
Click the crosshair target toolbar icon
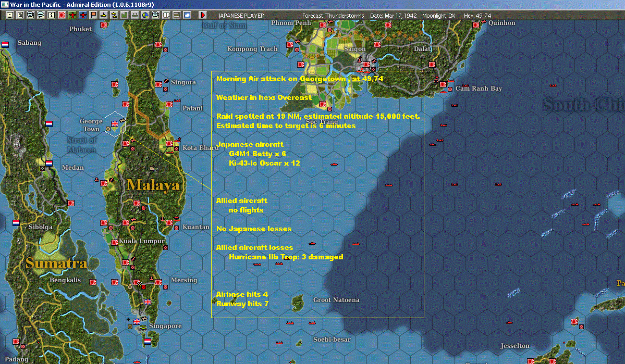tap(155, 15)
